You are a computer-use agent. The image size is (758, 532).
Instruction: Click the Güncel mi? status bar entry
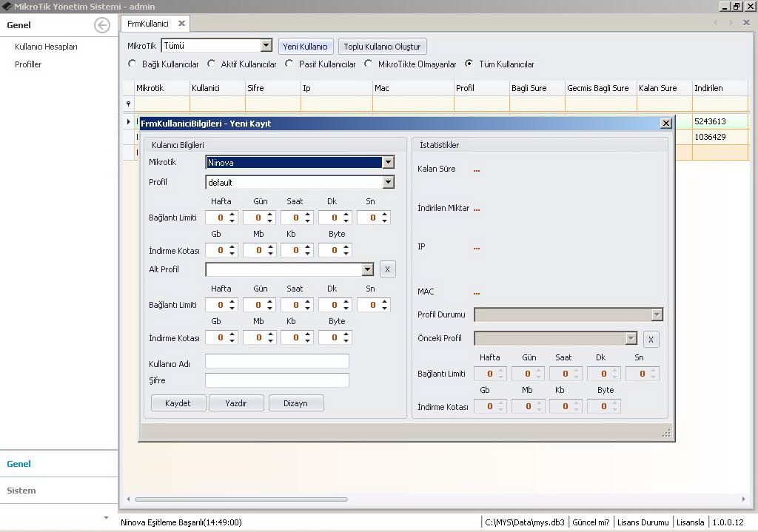(591, 522)
